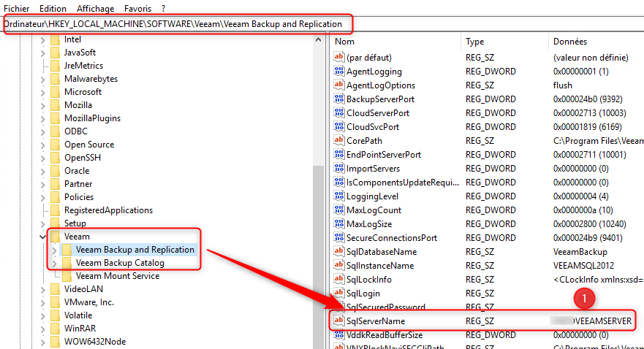Click the DWORD icon next to BackupServerPort
Image resolution: width=644 pixels, height=349 pixels.
click(338, 99)
